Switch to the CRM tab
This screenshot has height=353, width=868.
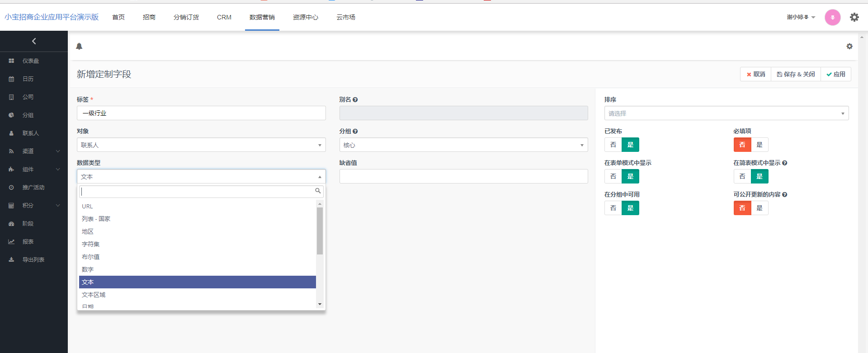pos(224,17)
